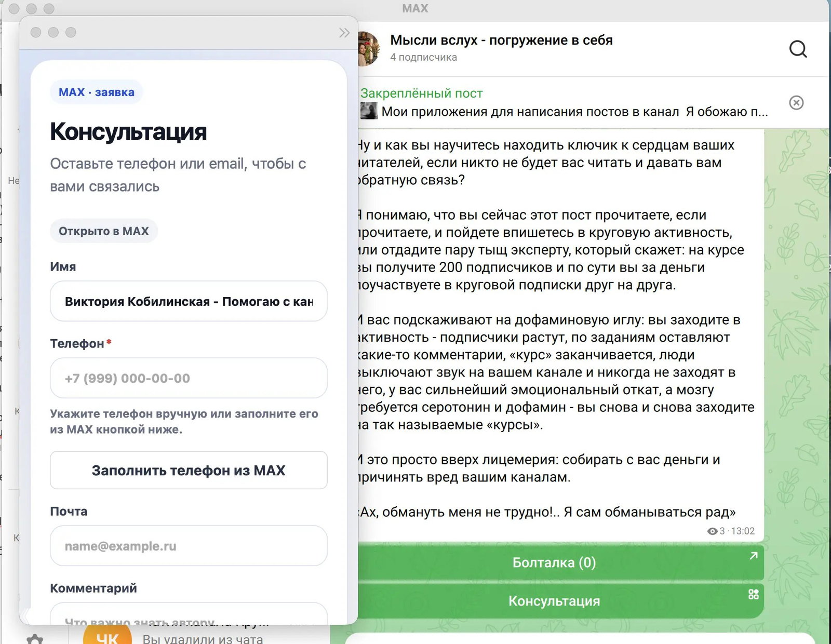The width and height of the screenshot is (831, 644).
Task: Focus the Почта email input field
Action: point(189,546)
